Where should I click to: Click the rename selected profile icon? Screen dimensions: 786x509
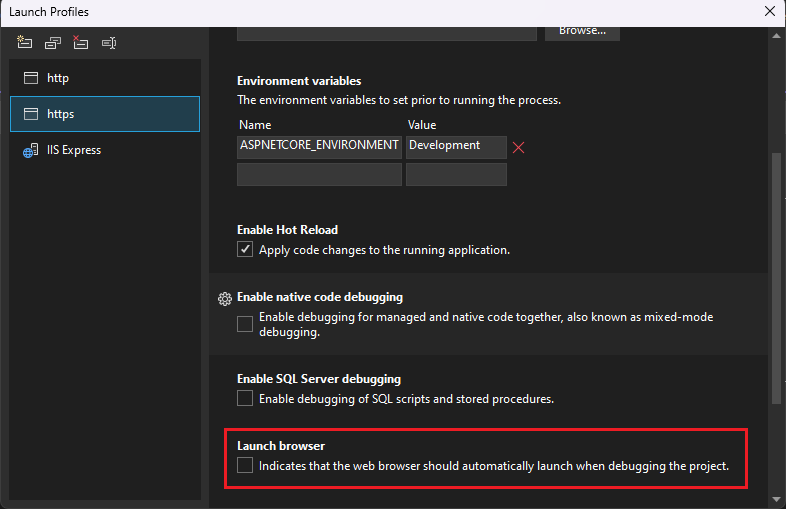tap(109, 43)
